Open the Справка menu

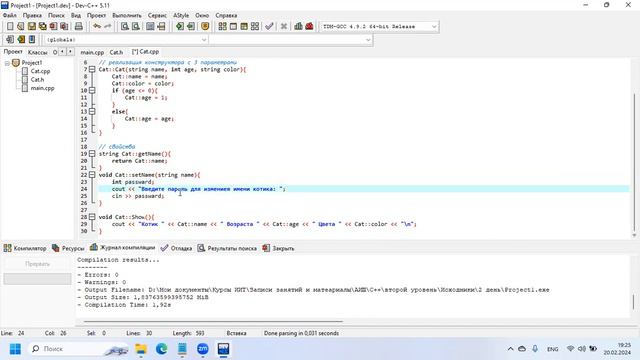pyautogui.click(x=226, y=16)
